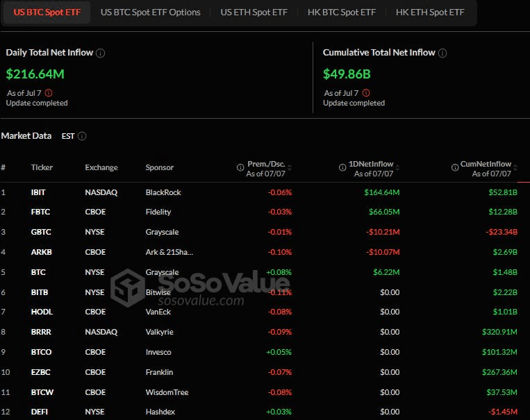Screen dimensions: 530x420
Task: Click the $49.86B cumulative inflow value
Action: (x=347, y=74)
